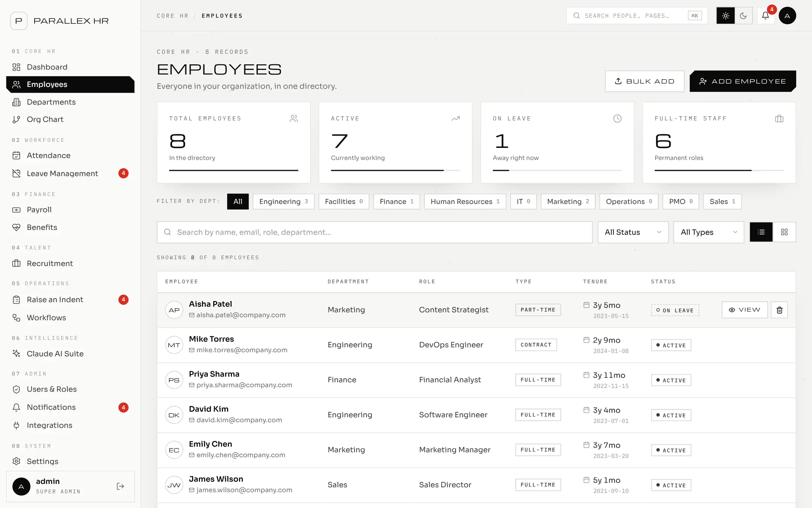This screenshot has height=508, width=812.
Task: Click Add Employee button
Action: (x=742, y=81)
